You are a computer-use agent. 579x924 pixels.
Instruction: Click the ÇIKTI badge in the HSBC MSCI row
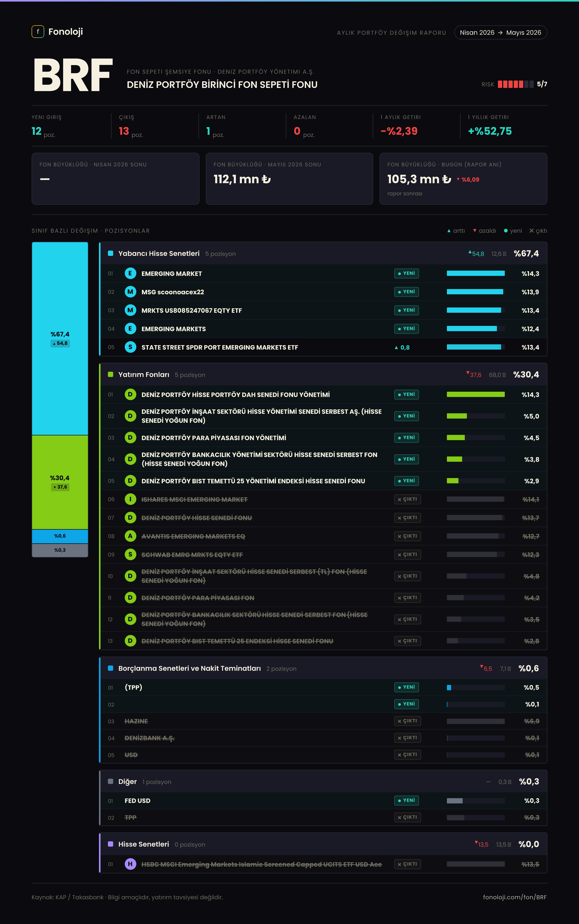point(407,864)
